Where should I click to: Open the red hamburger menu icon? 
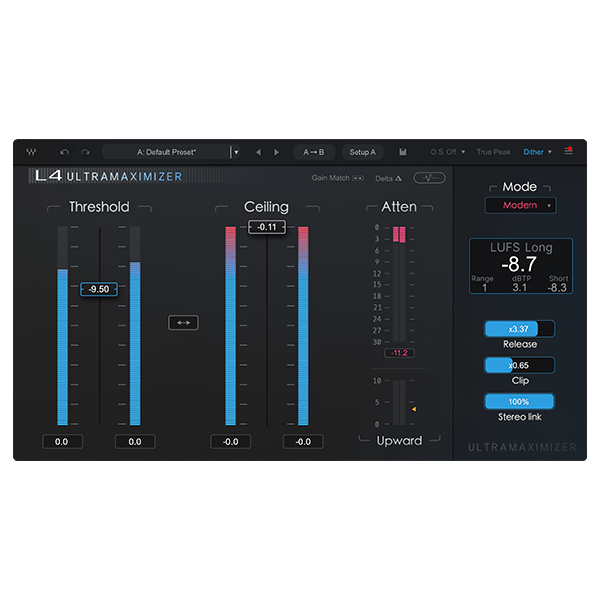click(x=569, y=151)
